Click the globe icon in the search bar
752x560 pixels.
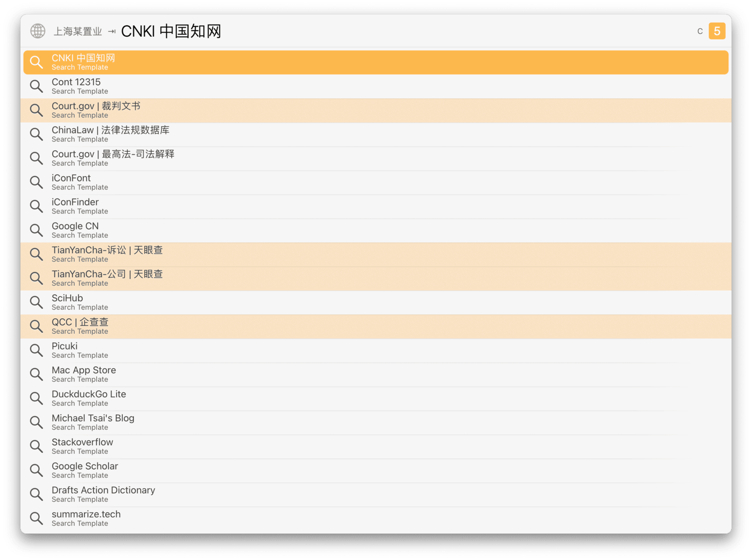[x=38, y=31]
